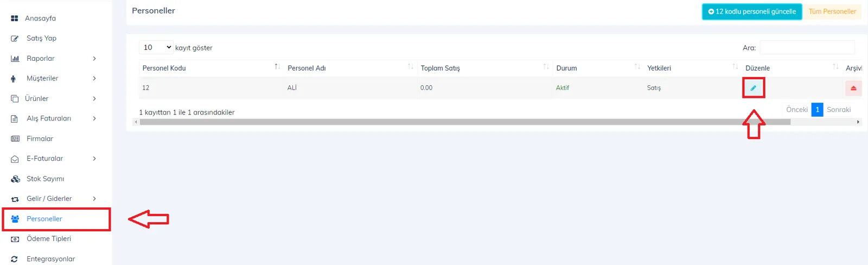
Task: Open the kayıt göster count dropdown
Action: coord(156,48)
